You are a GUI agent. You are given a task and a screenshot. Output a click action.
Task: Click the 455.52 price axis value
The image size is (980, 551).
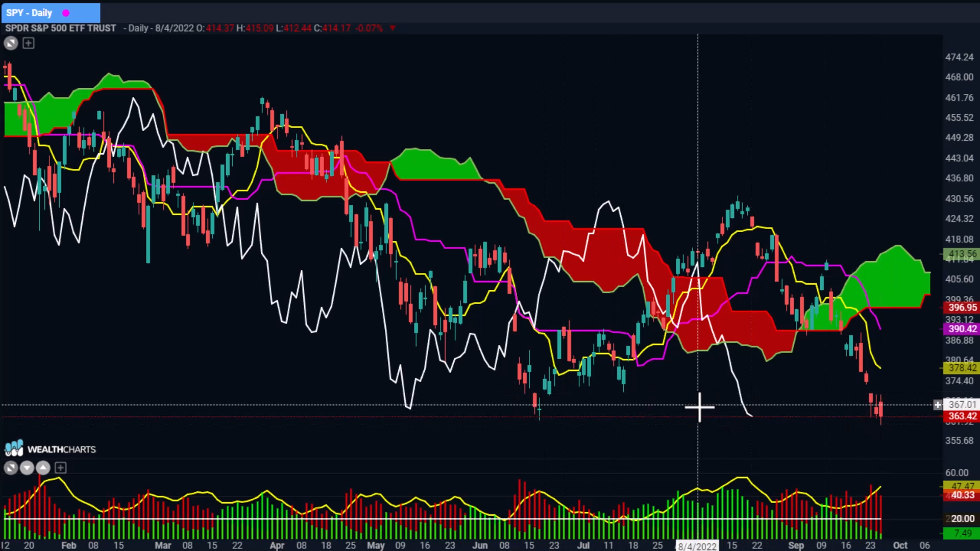(960, 117)
